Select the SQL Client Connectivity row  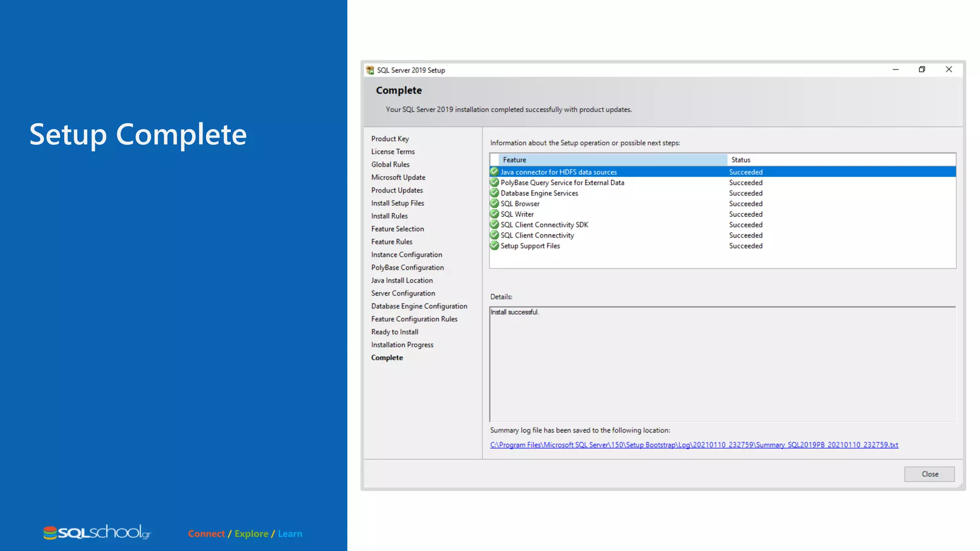point(537,235)
